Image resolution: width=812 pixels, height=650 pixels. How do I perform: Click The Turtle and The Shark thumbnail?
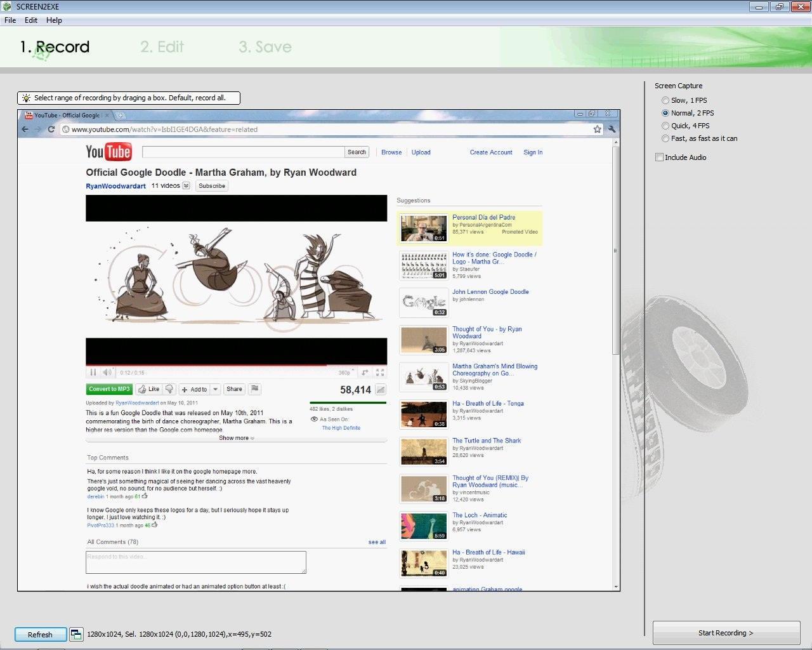coord(424,451)
